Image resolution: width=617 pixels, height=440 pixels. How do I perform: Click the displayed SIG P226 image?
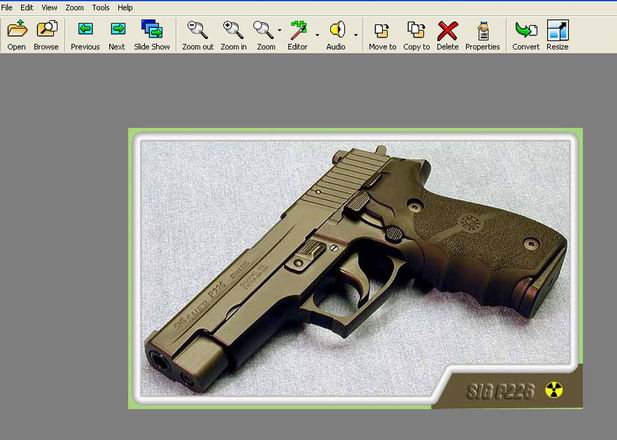[355, 268]
